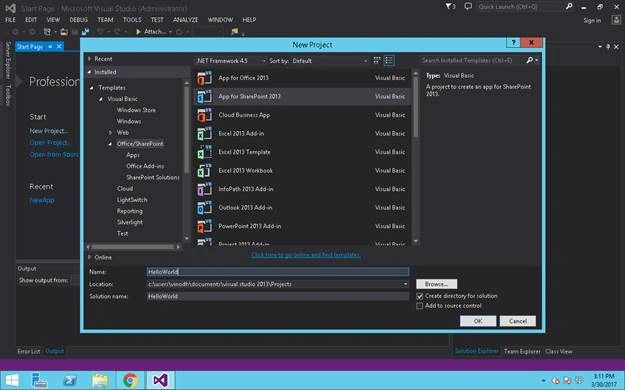Click the Quick Launch search icon

pyautogui.click(x=569, y=6)
